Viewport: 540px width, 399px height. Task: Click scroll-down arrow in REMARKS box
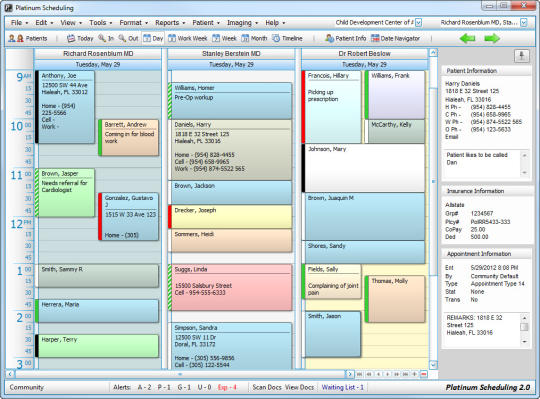coord(524,342)
